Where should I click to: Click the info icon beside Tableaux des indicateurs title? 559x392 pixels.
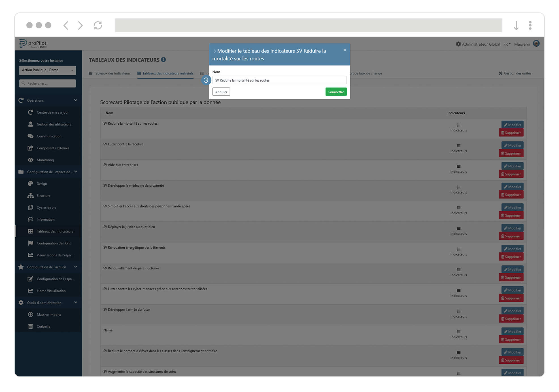coord(163,59)
